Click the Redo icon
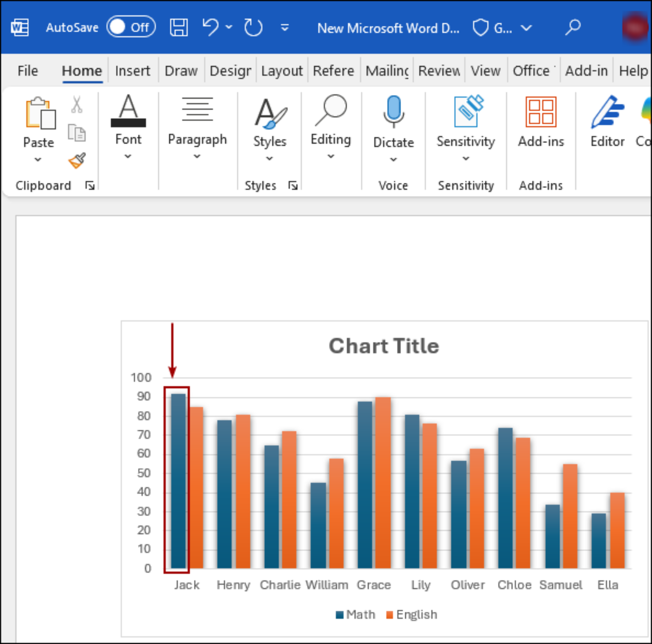The image size is (652, 644). (x=253, y=28)
